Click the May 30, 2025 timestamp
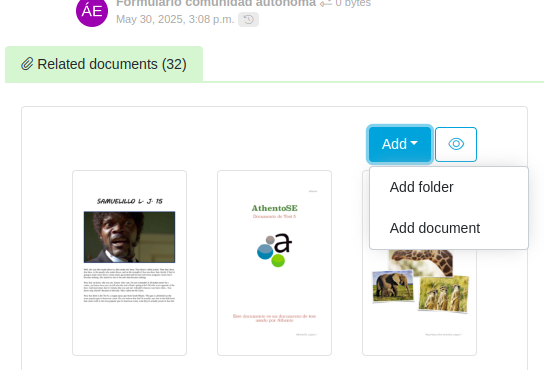Screen dimensions: 550x370 point(175,19)
